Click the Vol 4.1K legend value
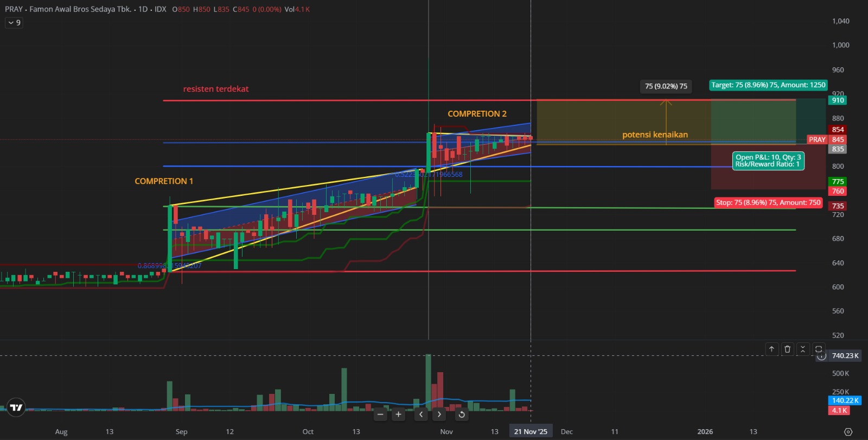868x440 pixels. coord(297,9)
